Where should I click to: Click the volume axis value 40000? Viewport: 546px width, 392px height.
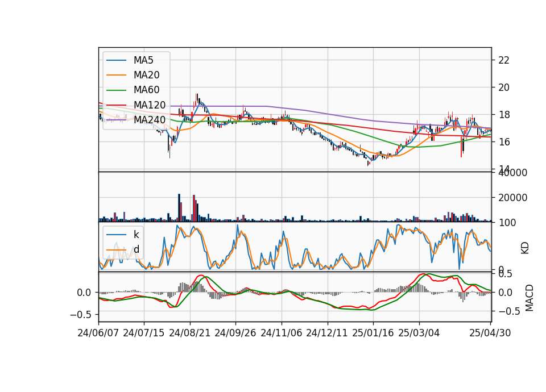pos(513,173)
